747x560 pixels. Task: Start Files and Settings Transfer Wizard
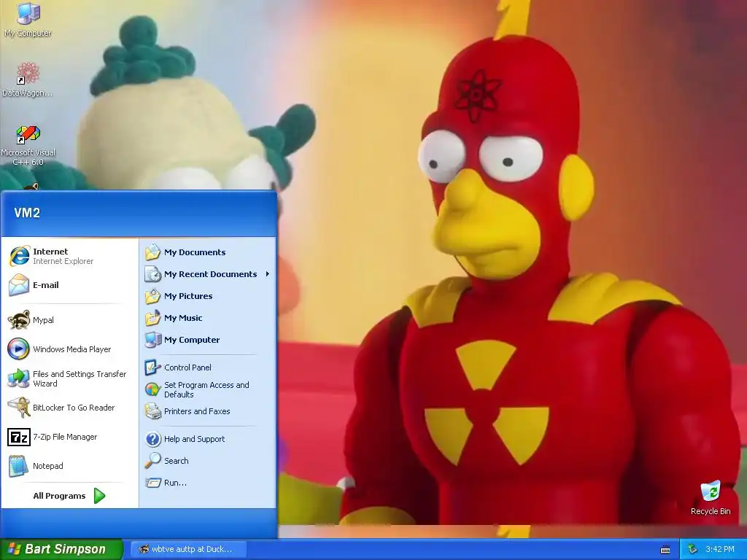point(69,378)
